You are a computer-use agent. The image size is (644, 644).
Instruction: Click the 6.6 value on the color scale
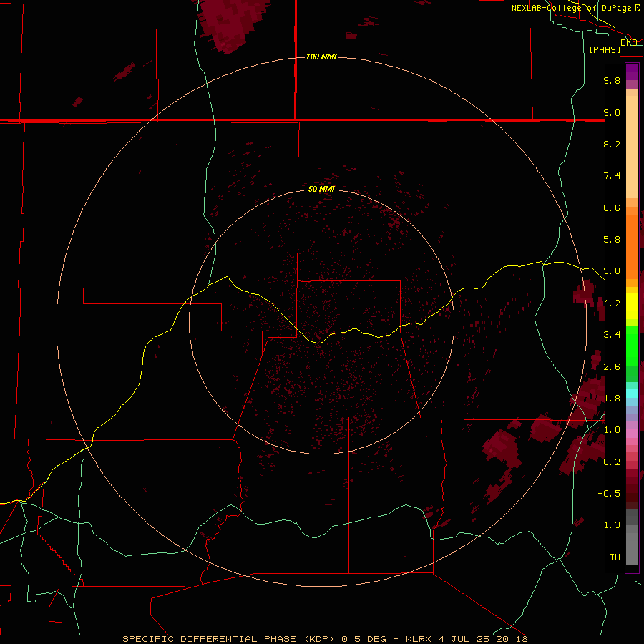[612, 208]
